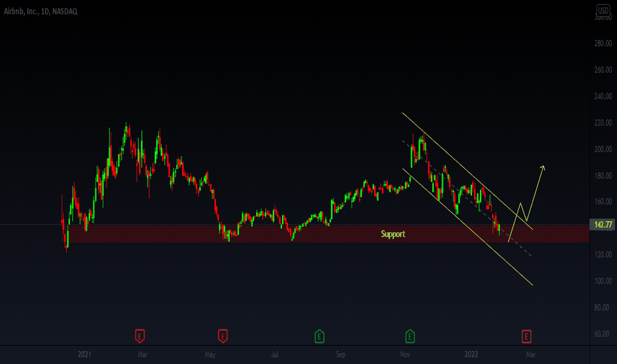Click the 280.00 price axis label
Screen dimensions: 617x364
coord(603,43)
